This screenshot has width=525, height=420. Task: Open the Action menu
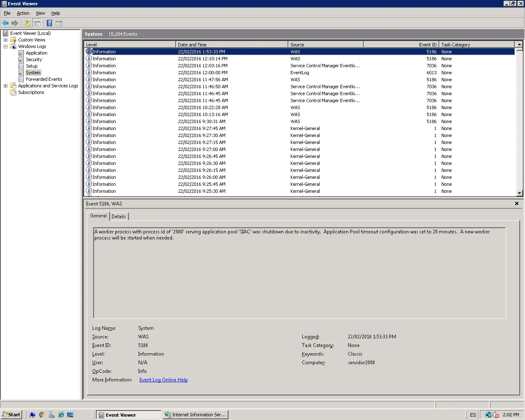point(23,13)
